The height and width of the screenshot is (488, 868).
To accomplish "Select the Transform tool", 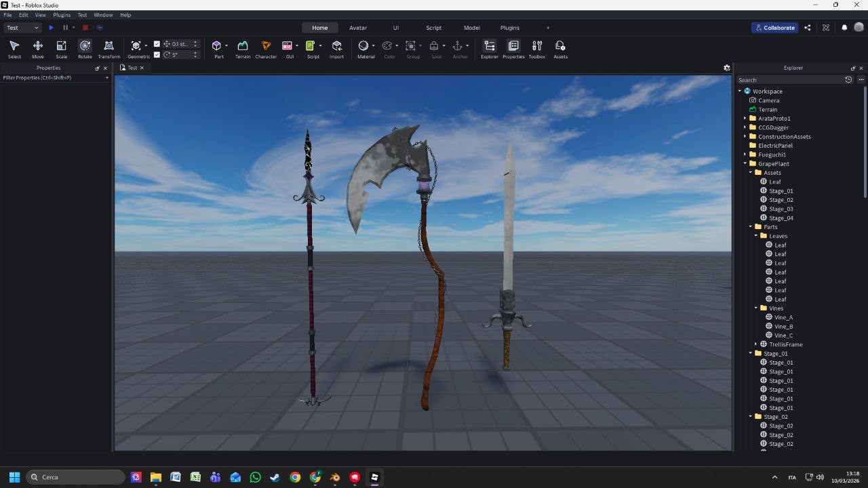I will [x=108, y=47].
